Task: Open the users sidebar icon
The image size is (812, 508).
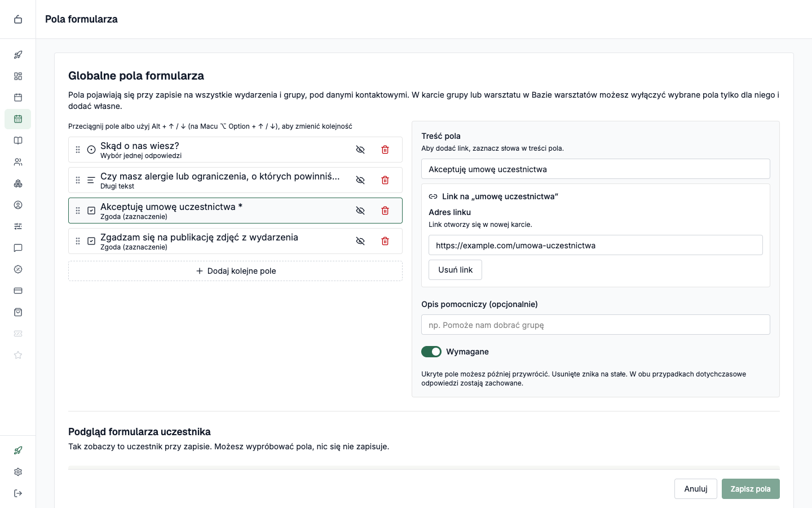Action: pos(18,162)
